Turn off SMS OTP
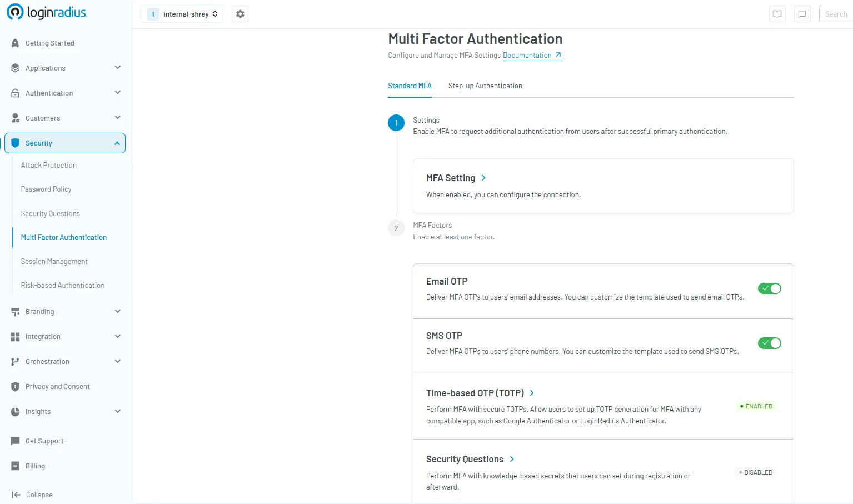 coord(769,343)
